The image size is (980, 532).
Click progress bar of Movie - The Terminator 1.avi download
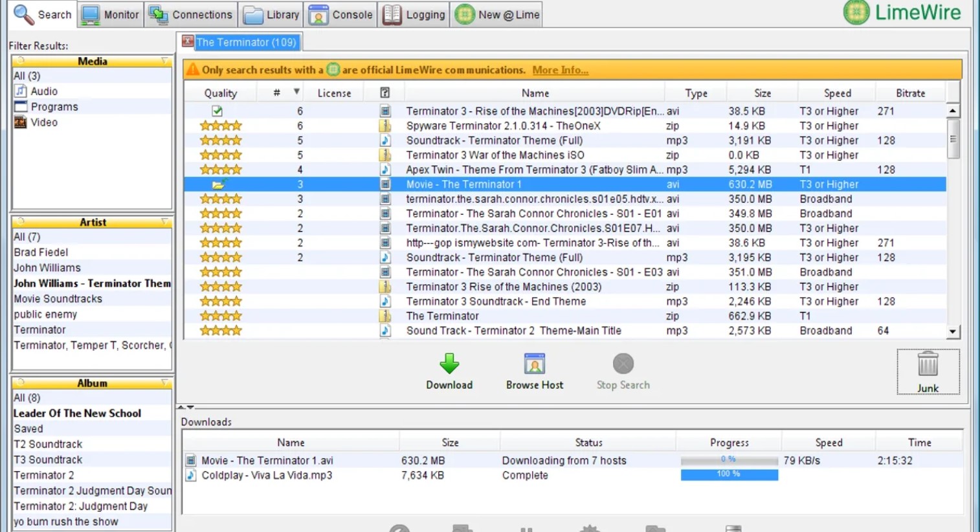[729, 460]
